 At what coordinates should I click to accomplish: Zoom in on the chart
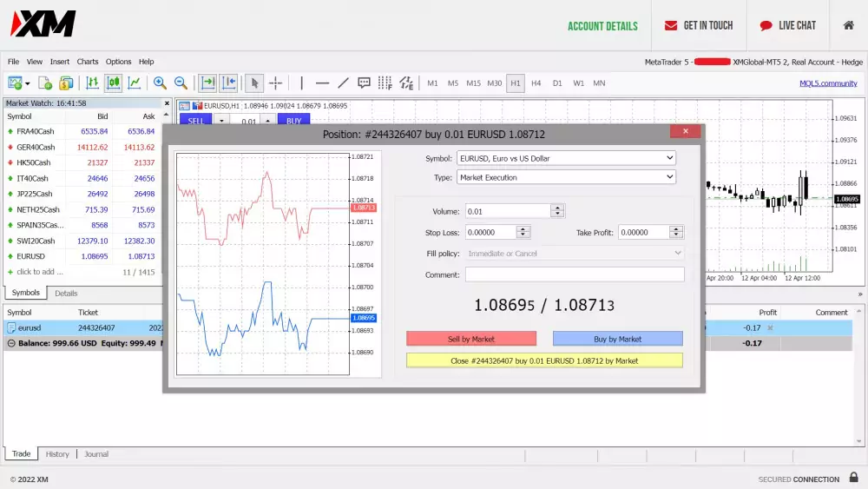160,83
